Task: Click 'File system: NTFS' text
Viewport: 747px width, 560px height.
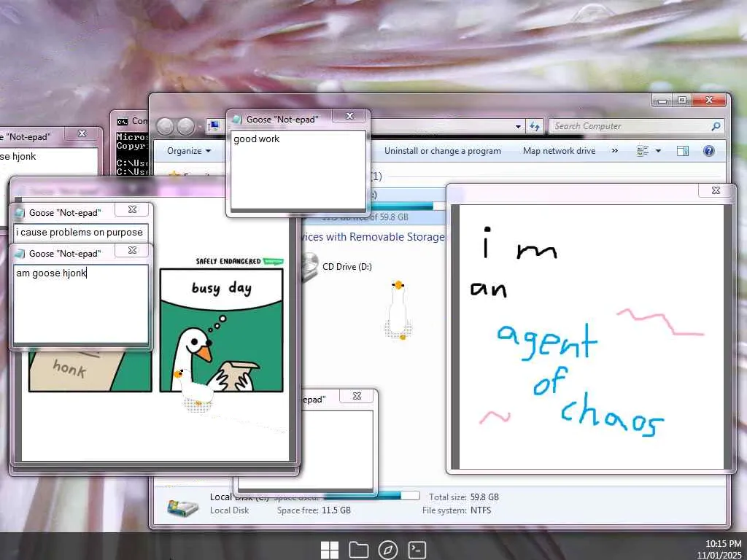Action: pyautogui.click(x=457, y=510)
